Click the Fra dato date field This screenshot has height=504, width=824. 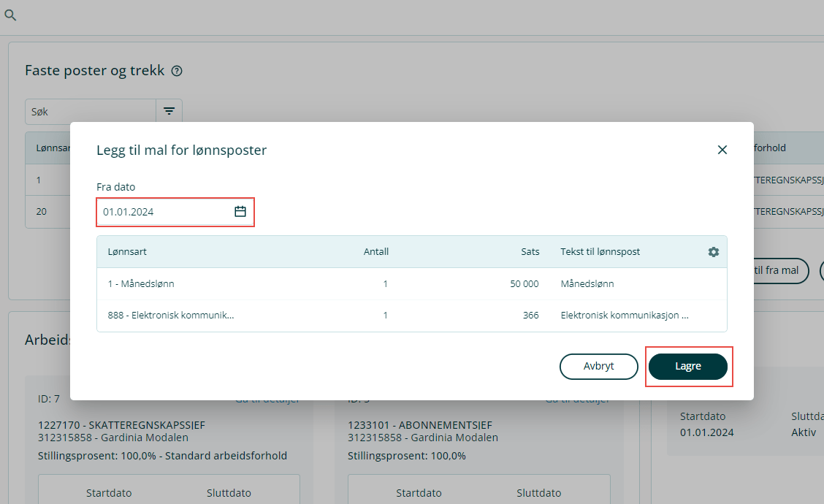click(164, 212)
